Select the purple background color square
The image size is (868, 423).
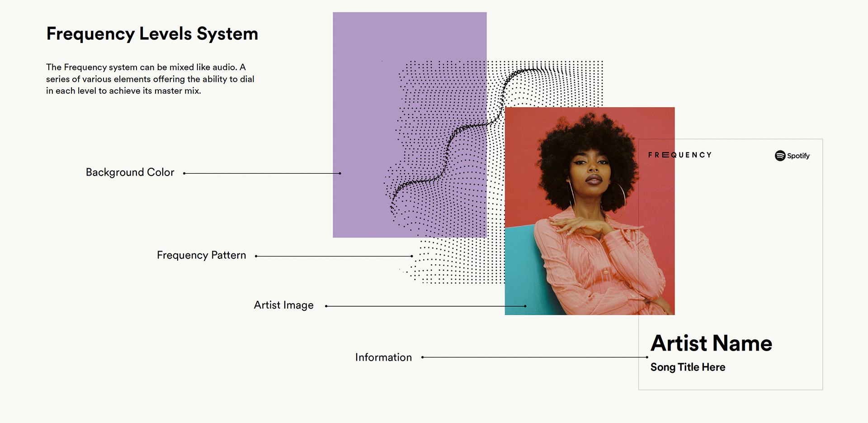(410, 125)
